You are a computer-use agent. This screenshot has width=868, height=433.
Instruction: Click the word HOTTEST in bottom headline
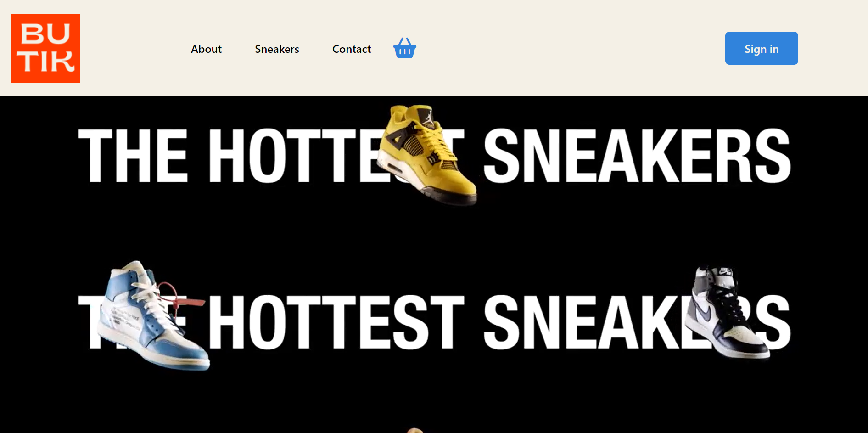tap(336, 321)
